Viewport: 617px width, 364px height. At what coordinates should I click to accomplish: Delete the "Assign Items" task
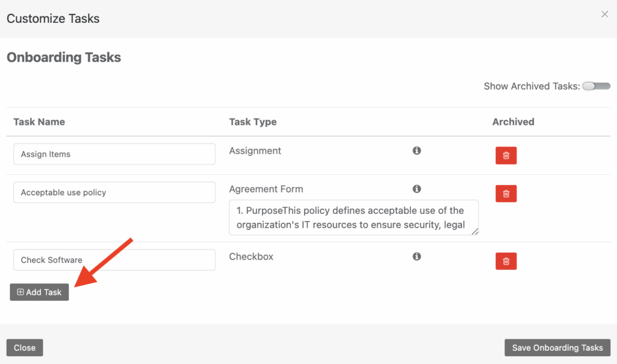pos(506,155)
